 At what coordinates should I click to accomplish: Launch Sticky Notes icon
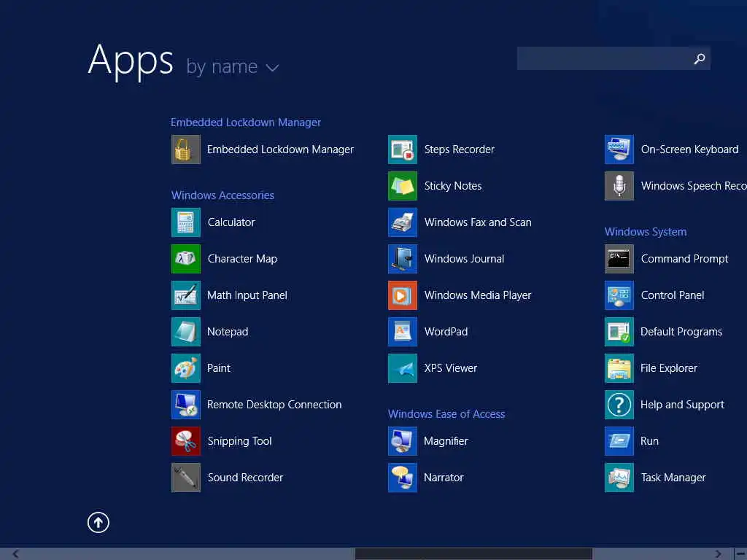(403, 186)
